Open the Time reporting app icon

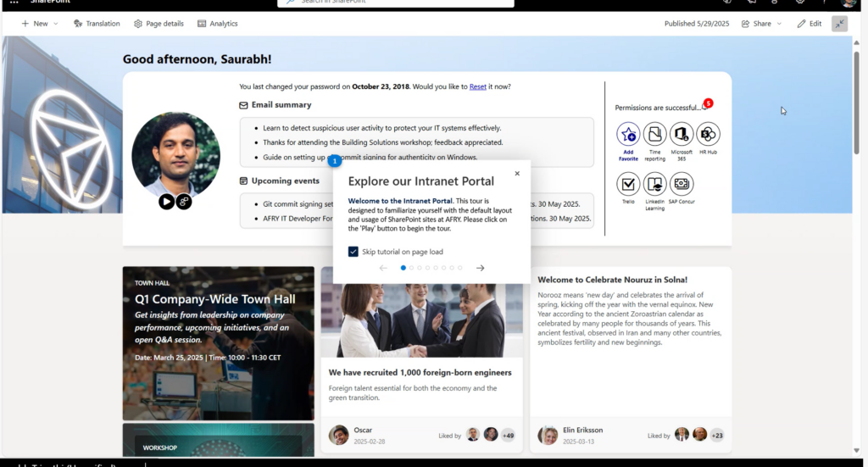[654, 134]
